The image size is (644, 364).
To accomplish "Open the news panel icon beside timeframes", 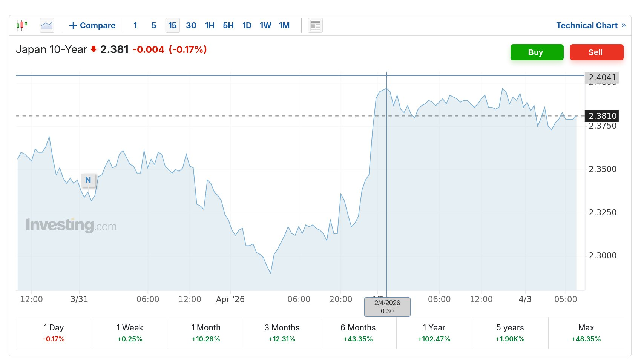I will tap(315, 25).
